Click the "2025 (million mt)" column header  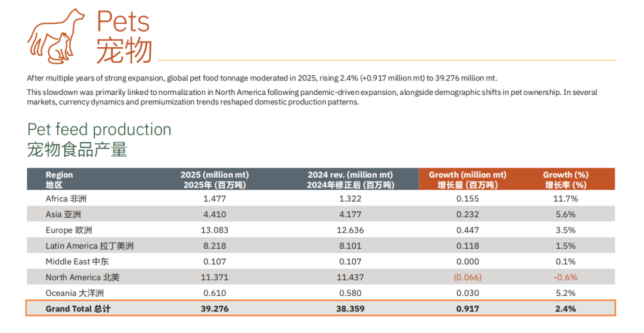tap(215, 180)
